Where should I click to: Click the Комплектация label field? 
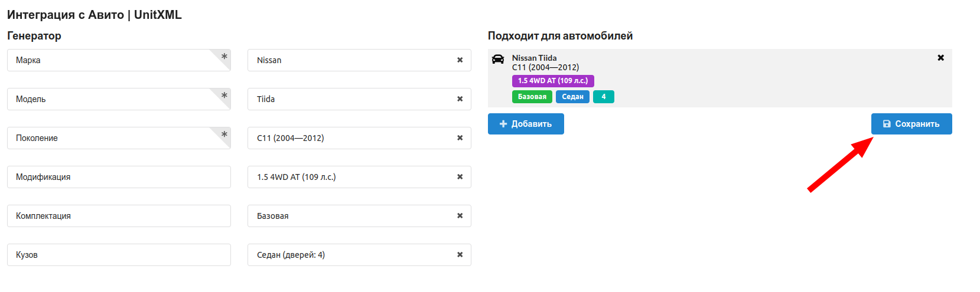[x=119, y=216]
